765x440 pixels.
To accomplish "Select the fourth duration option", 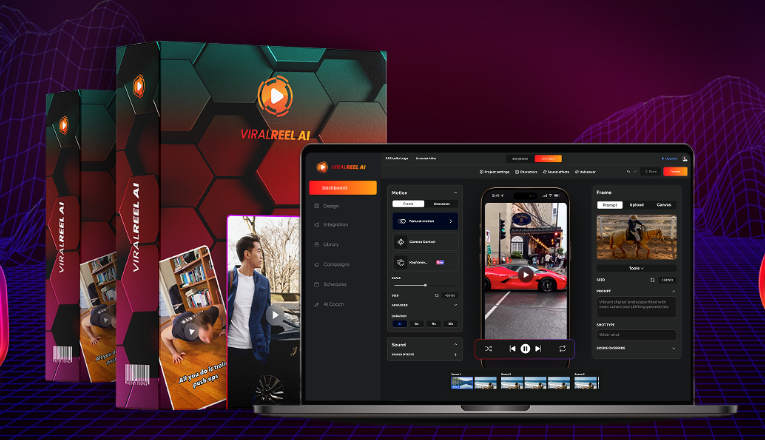I will [x=451, y=324].
